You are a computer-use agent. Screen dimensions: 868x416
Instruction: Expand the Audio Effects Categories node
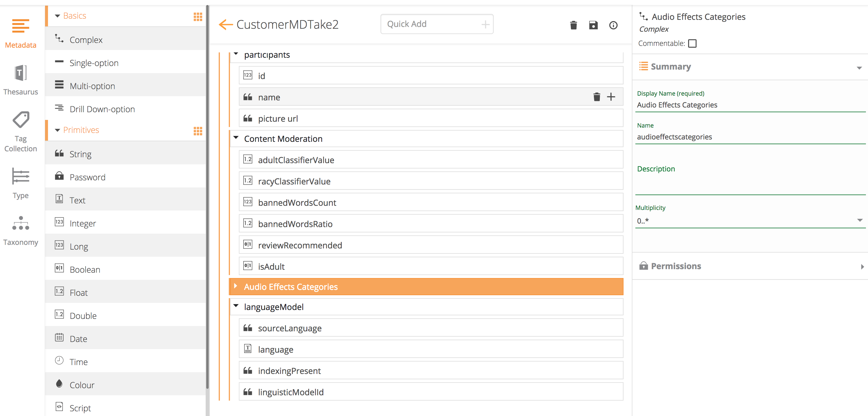(x=236, y=286)
